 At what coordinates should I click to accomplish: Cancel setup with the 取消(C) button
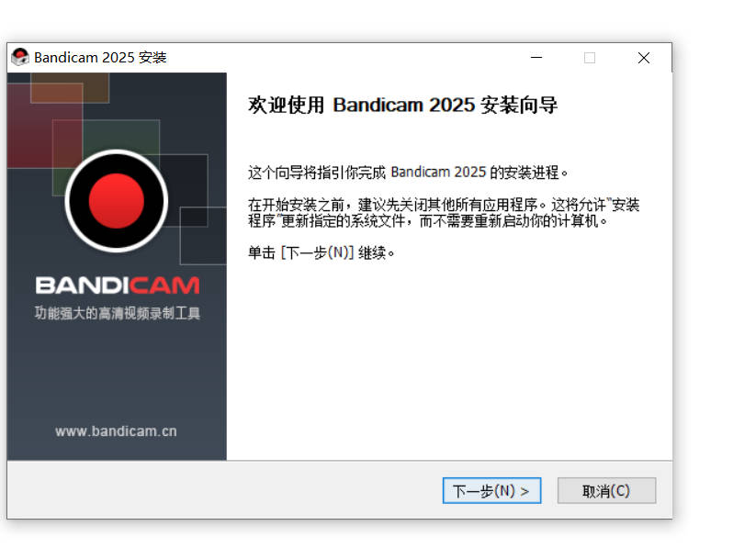[606, 490]
